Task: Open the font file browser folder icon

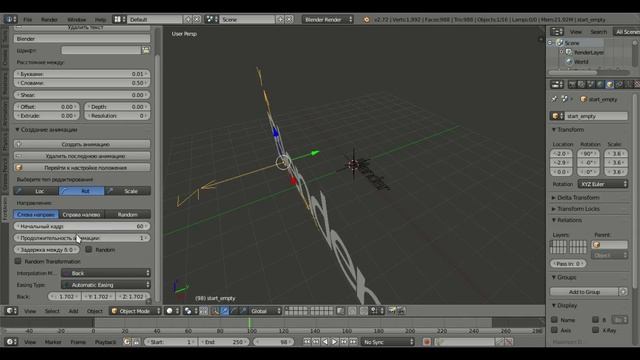Action: click(x=146, y=50)
